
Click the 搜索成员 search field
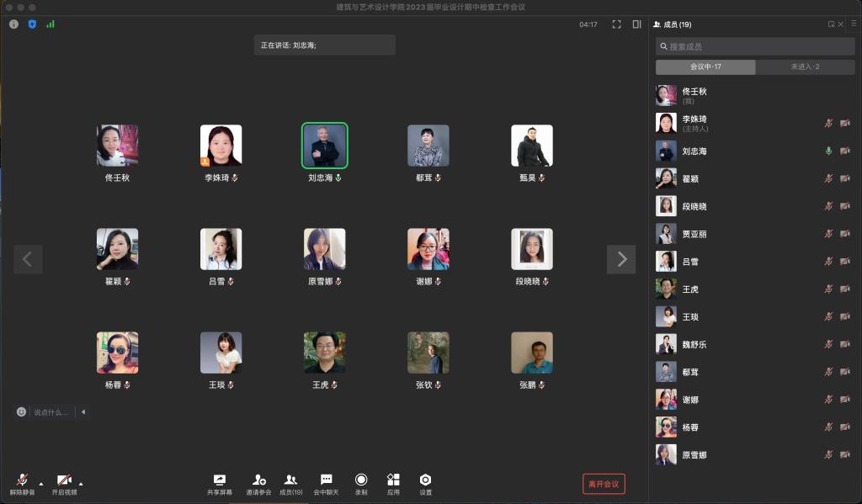coord(754,46)
